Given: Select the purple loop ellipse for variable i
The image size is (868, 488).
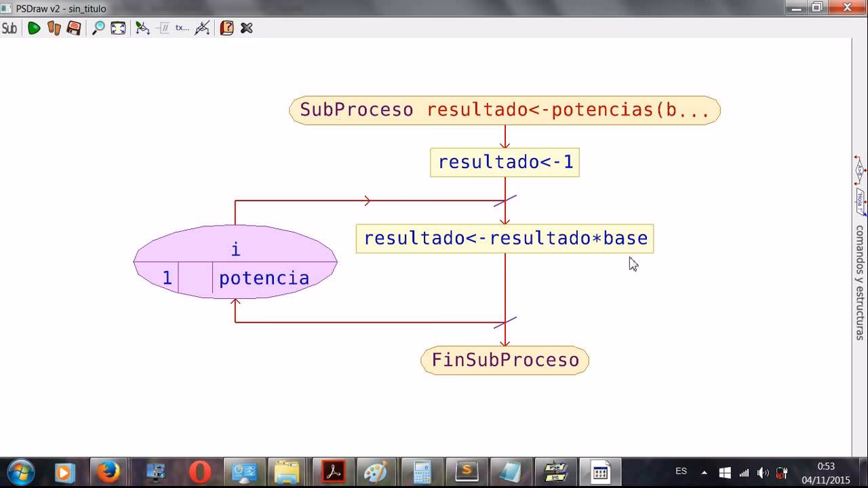Looking at the screenshot, I should coord(235,262).
